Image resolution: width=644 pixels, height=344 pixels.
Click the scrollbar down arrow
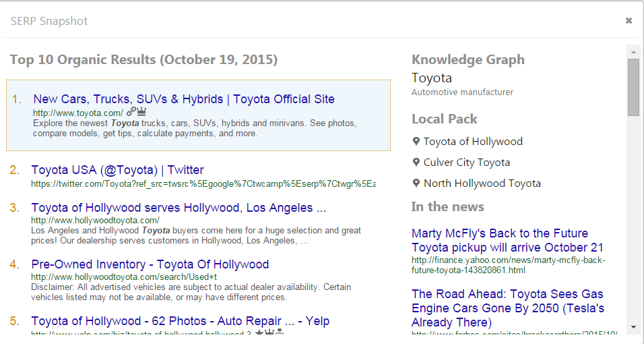click(633, 327)
